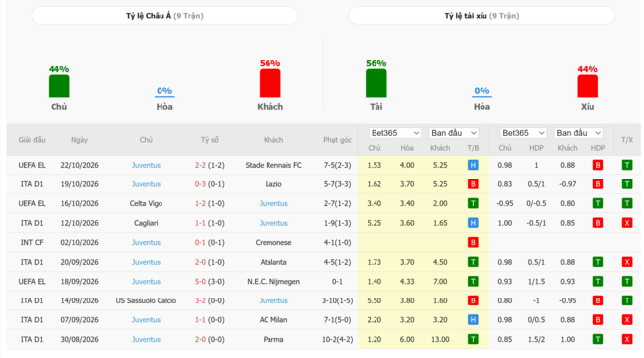Click blue H result badge in Rennais row
Screen dimensions: 644x358
click(473, 165)
